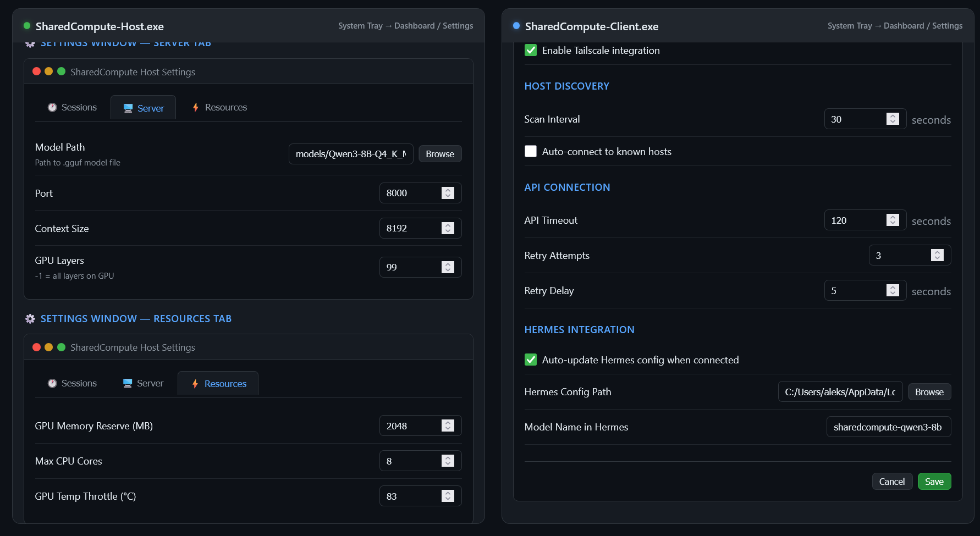Click the lightning icon on lower Resources tab
The image size is (980, 536).
(x=195, y=384)
